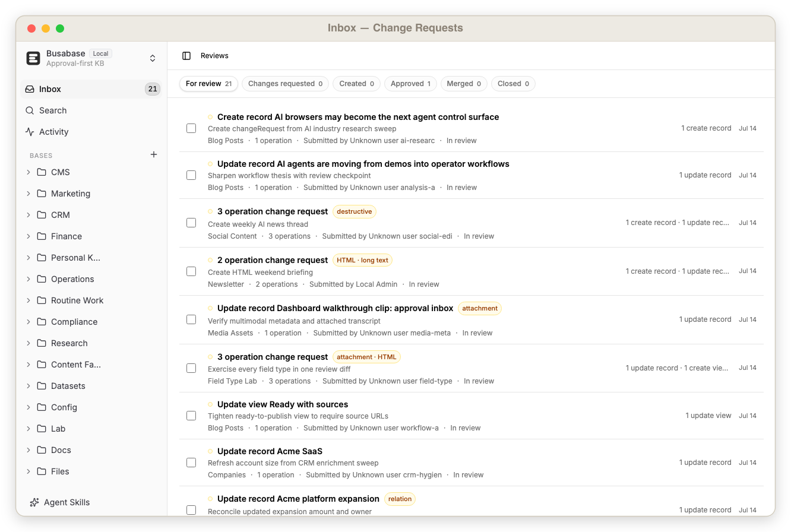The image size is (791, 532).
Task: Expand the Datasets base chevron
Action: (28, 386)
